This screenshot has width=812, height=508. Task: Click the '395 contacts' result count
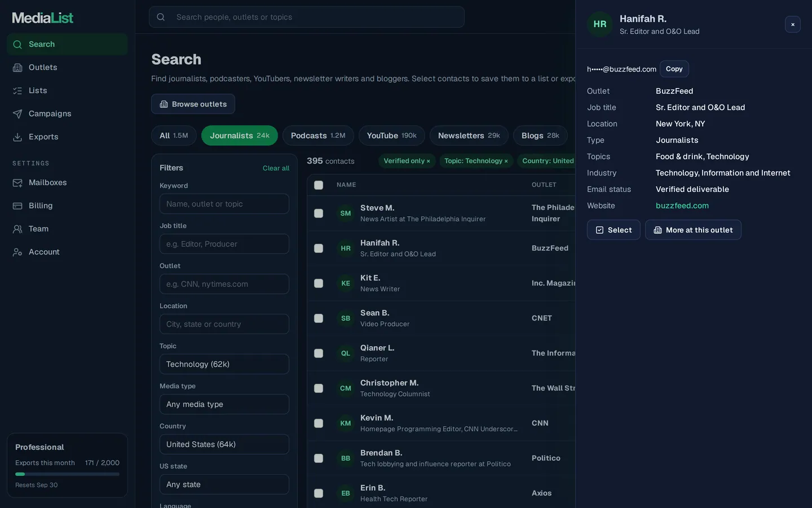click(330, 161)
